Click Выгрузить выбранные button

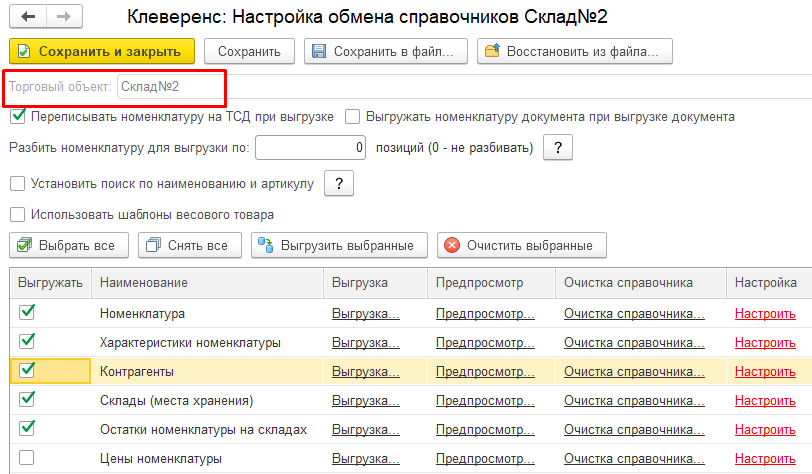tap(339, 246)
